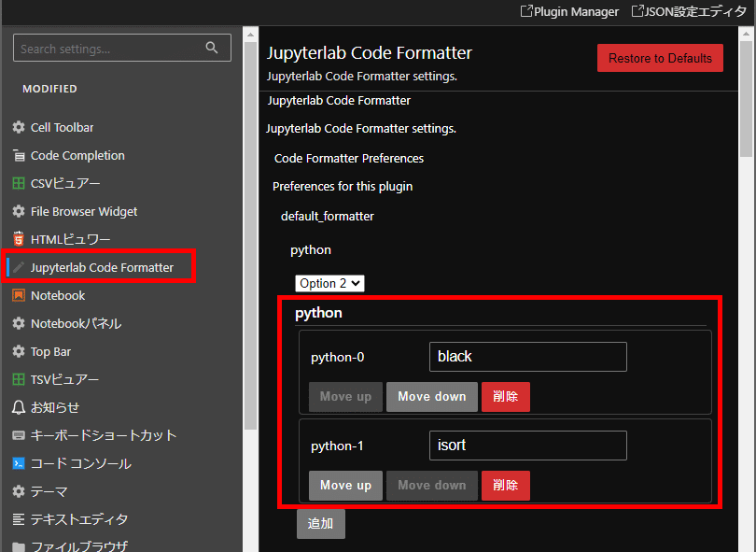The height and width of the screenshot is (552, 756).
Task: Click Move up for python-0
Action: click(345, 397)
